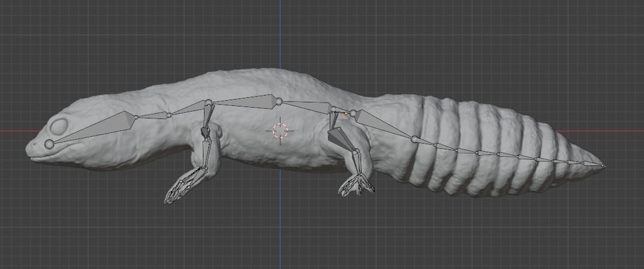Image resolution: width=644 pixels, height=269 pixels.
Task: Click the joint sphere above the front leg
Action: pos(209,103)
